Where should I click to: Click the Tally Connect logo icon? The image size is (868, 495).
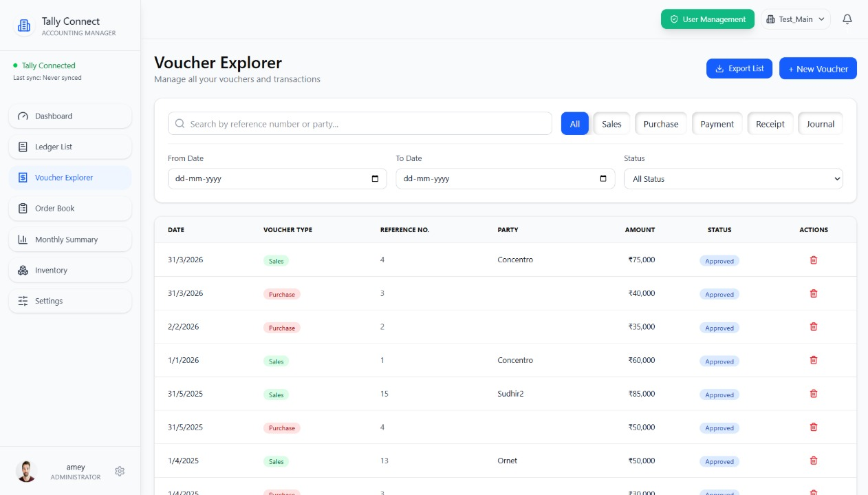point(24,25)
